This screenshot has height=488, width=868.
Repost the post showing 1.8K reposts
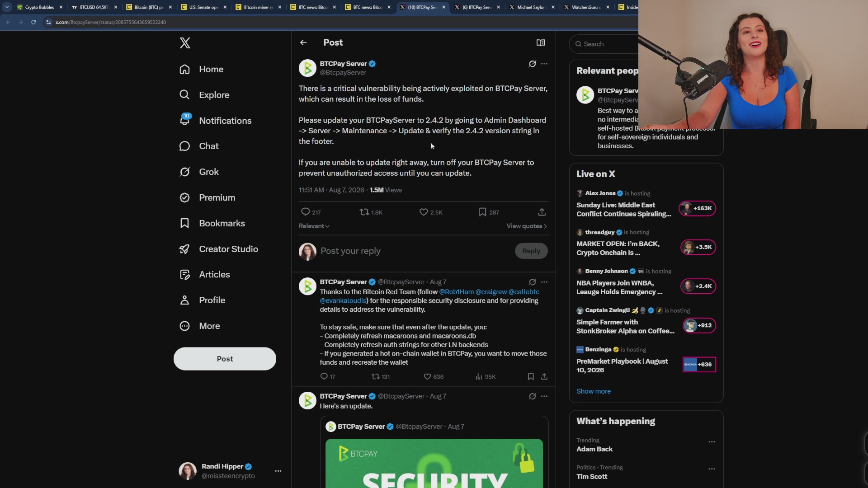tap(371, 212)
